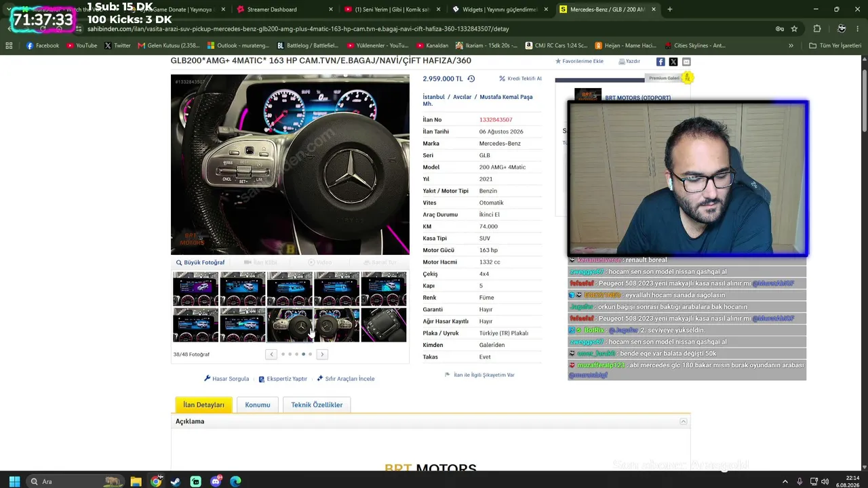
Task: Open the Gelen Kutusu Gmail bookmark
Action: click(169, 45)
